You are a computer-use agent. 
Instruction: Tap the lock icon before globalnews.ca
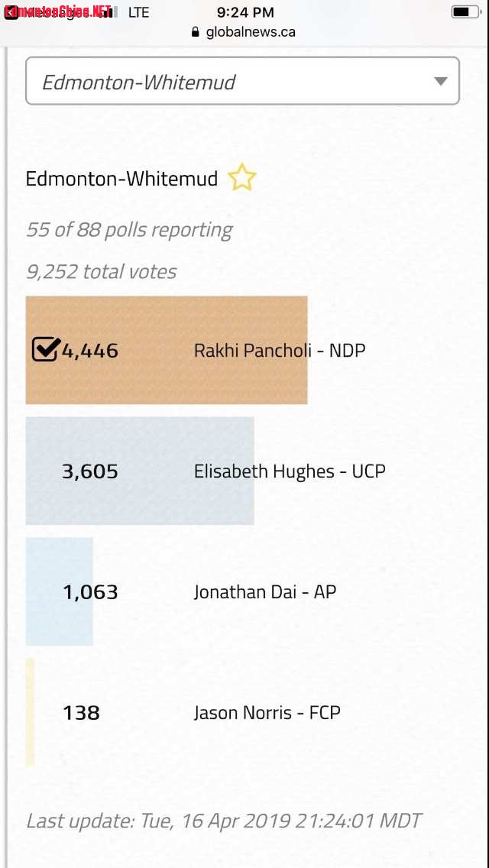coord(195,32)
